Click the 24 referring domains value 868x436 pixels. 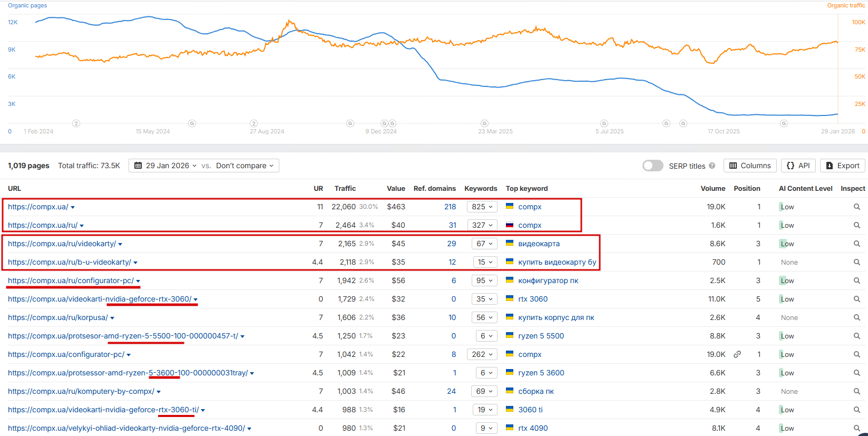(x=452, y=391)
